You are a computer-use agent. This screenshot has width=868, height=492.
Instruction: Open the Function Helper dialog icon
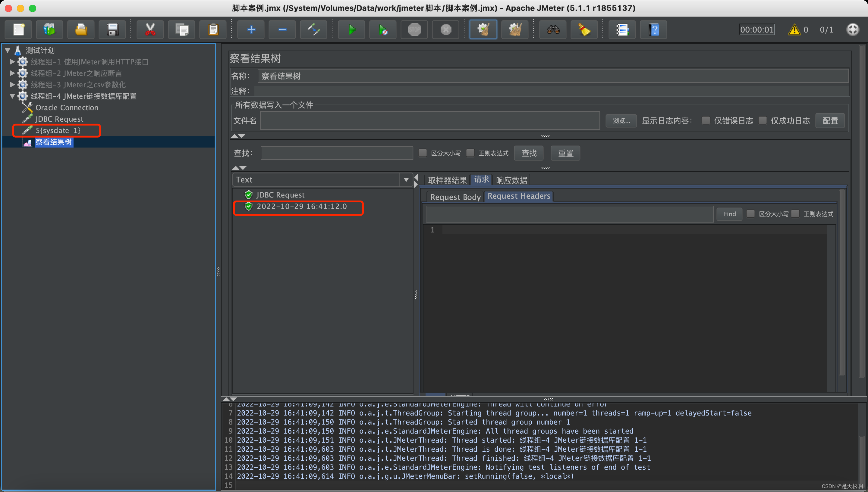(x=622, y=30)
